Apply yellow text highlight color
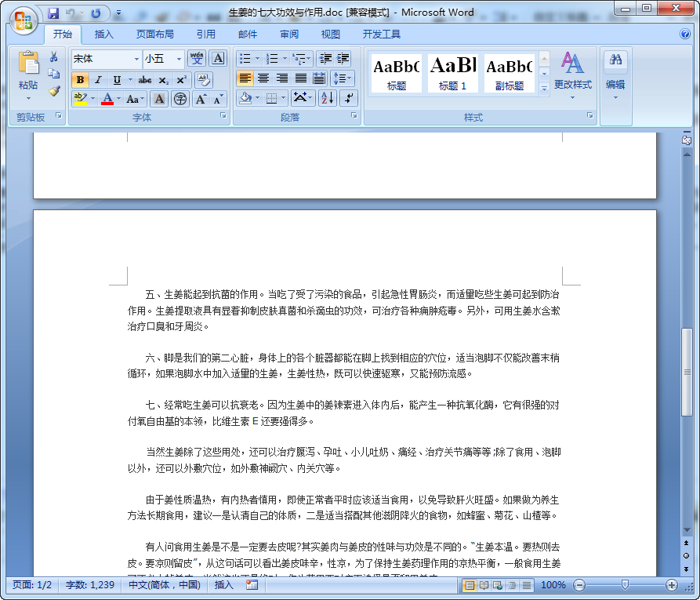Viewport: 700px width, 600px height. 81,98
